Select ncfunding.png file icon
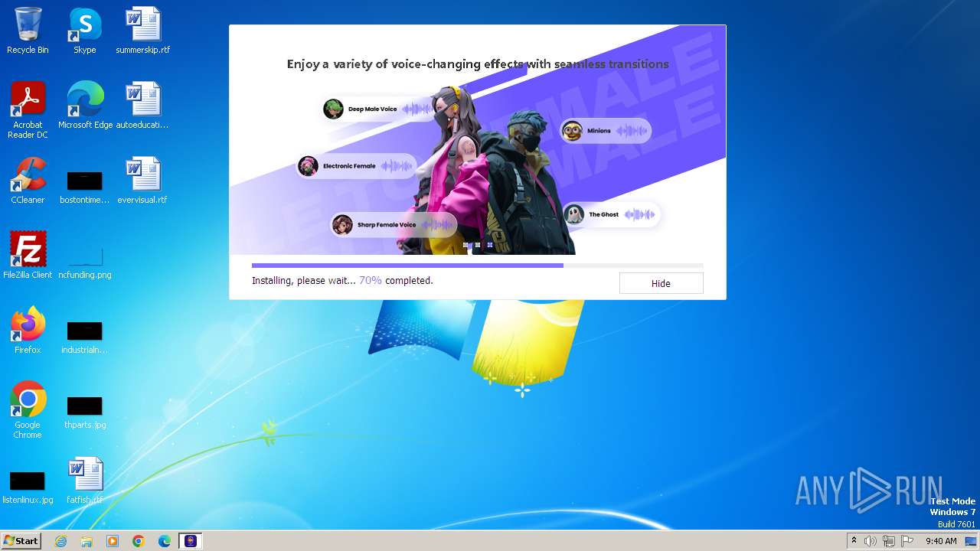 click(x=85, y=262)
